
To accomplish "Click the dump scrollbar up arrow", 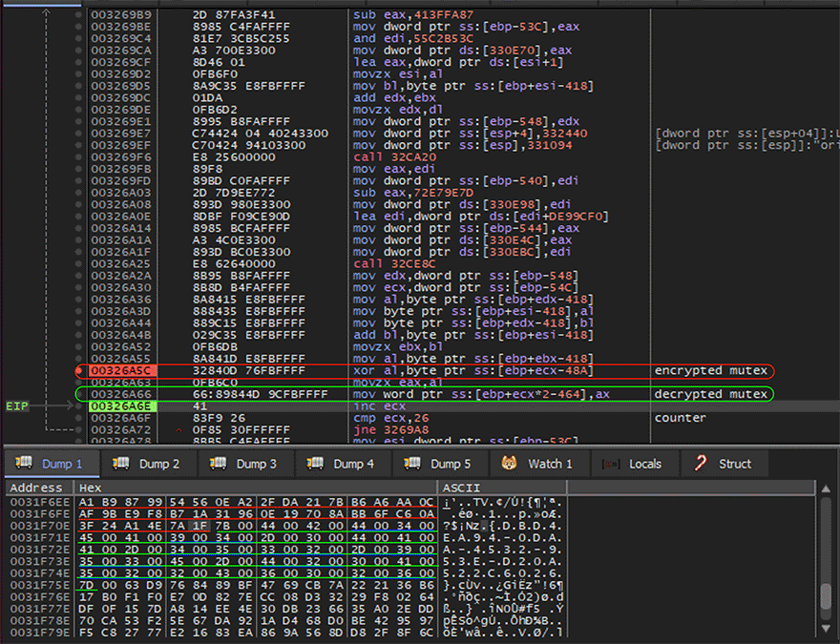I will click(826, 488).
